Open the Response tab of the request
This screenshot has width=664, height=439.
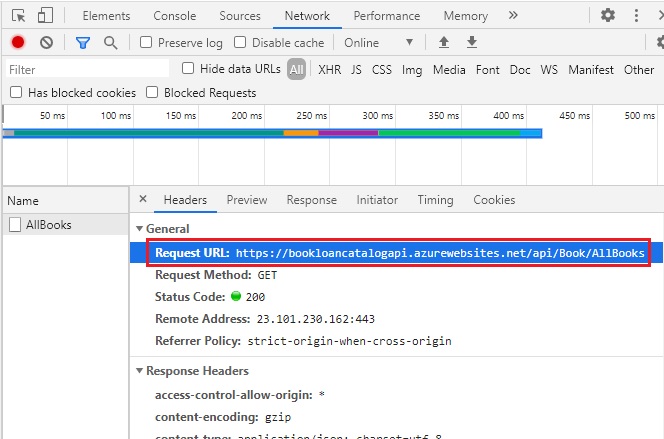tap(312, 200)
